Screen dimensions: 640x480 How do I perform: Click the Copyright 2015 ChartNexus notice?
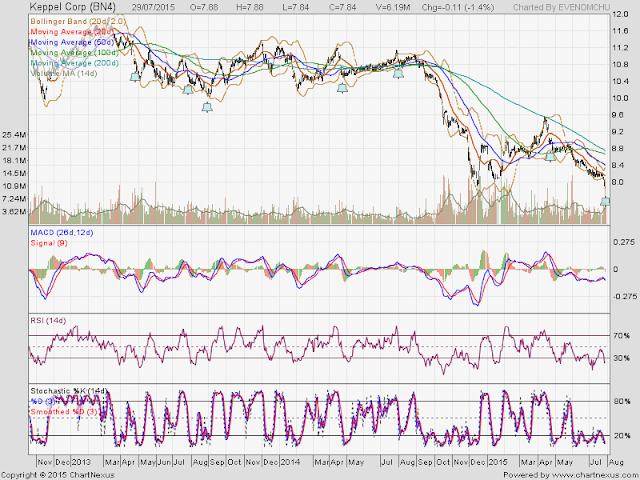[58, 475]
